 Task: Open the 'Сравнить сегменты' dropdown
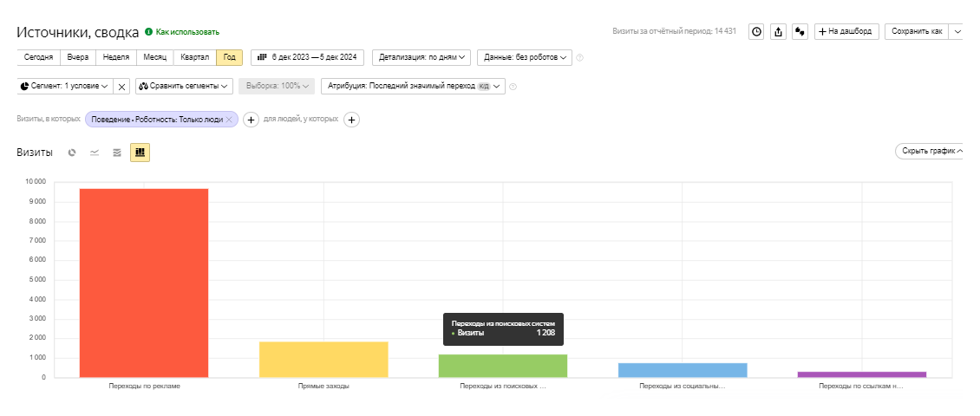(x=184, y=86)
